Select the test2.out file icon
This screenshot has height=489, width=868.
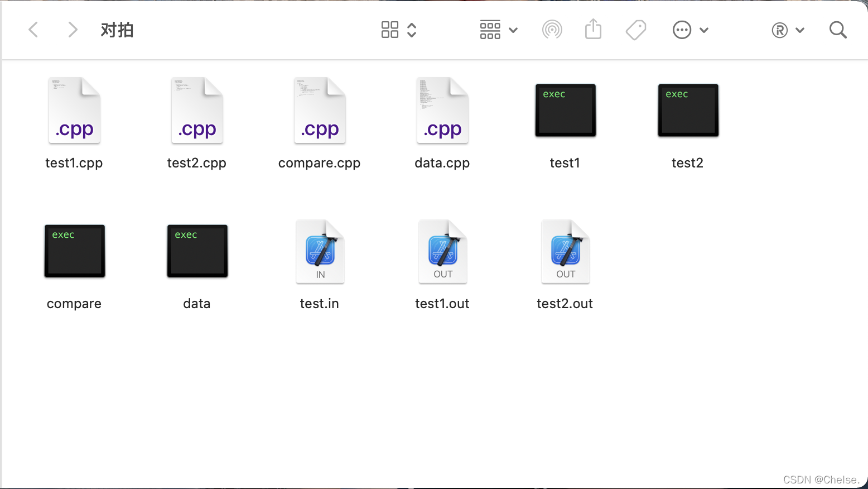coord(565,251)
